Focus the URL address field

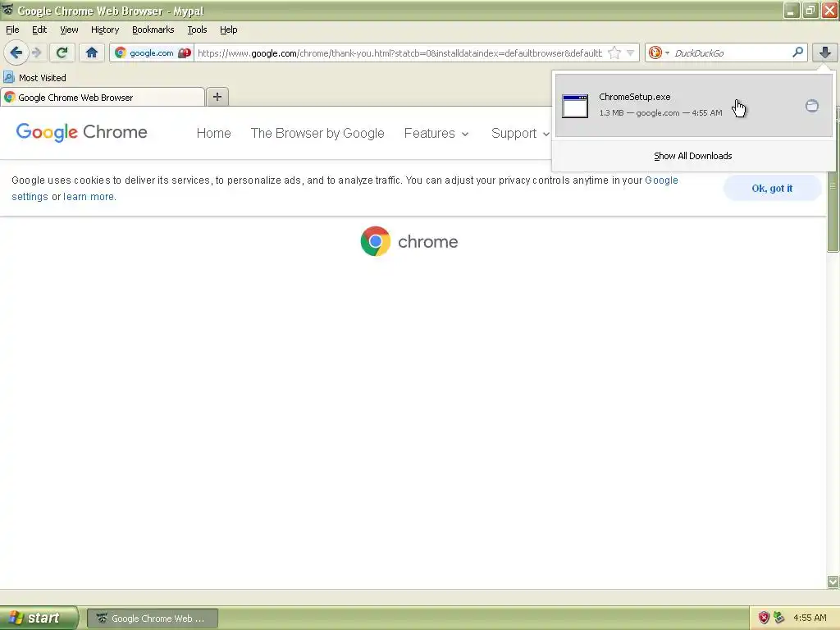(x=399, y=53)
